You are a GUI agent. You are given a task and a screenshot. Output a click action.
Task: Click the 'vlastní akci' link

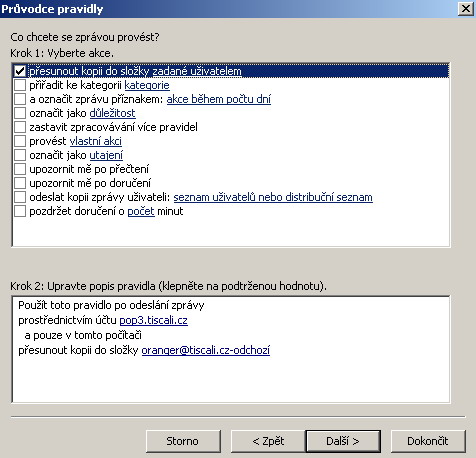pos(96,141)
